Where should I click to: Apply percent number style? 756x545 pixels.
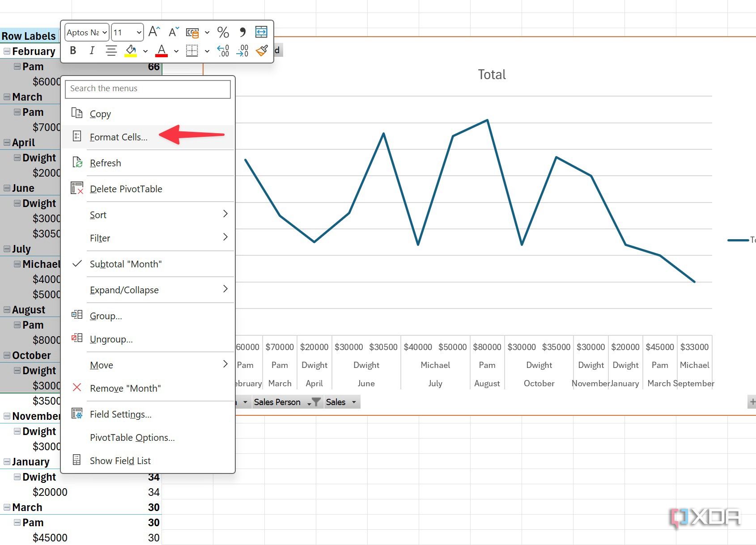coord(222,32)
